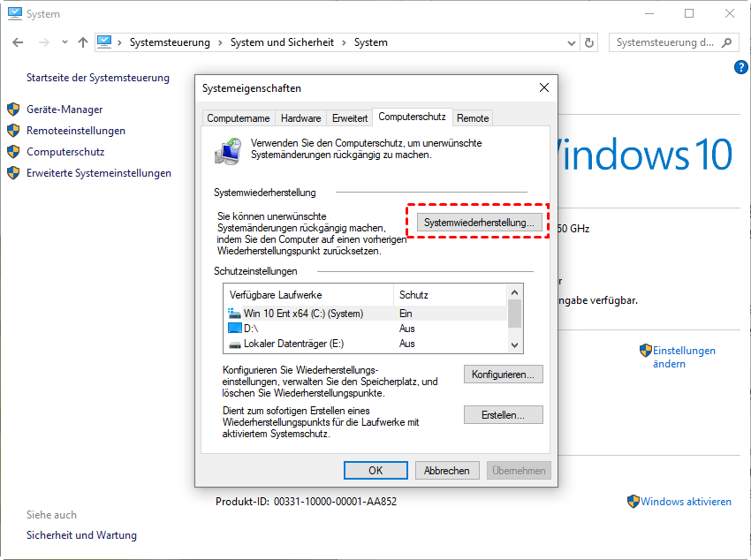Close the Systemeigenschaften dialog
The width and height of the screenshot is (751, 560).
tap(544, 87)
